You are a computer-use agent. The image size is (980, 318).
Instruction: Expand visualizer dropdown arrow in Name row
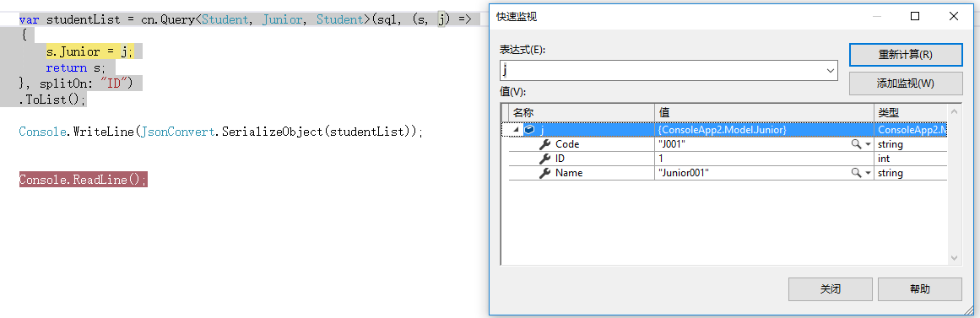(868, 173)
